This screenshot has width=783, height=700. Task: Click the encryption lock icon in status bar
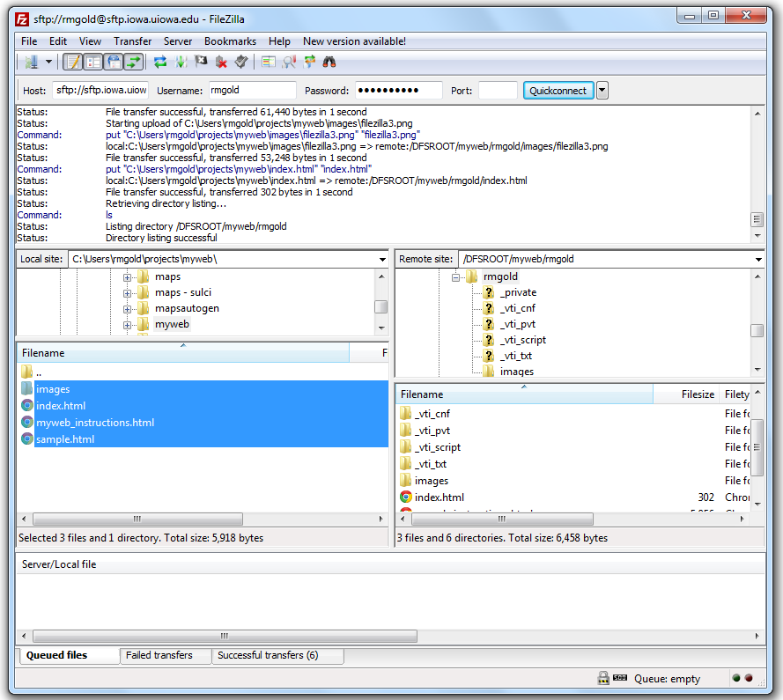[x=603, y=678]
